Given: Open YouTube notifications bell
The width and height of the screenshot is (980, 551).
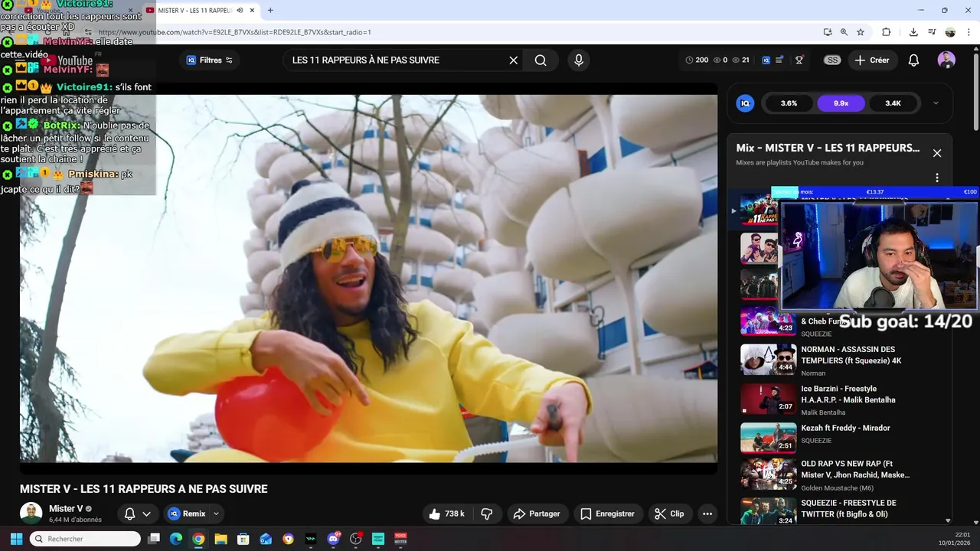Looking at the screenshot, I should [x=913, y=60].
